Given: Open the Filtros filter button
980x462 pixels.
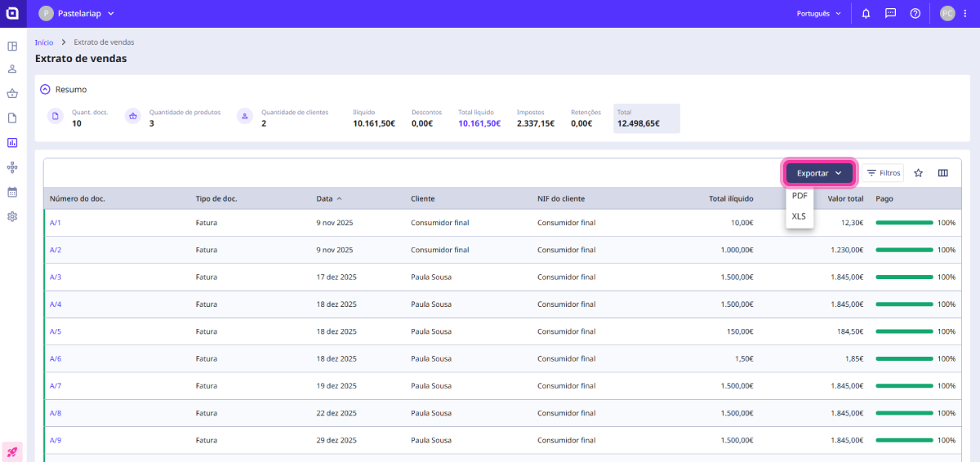Looking at the screenshot, I should click(x=883, y=173).
